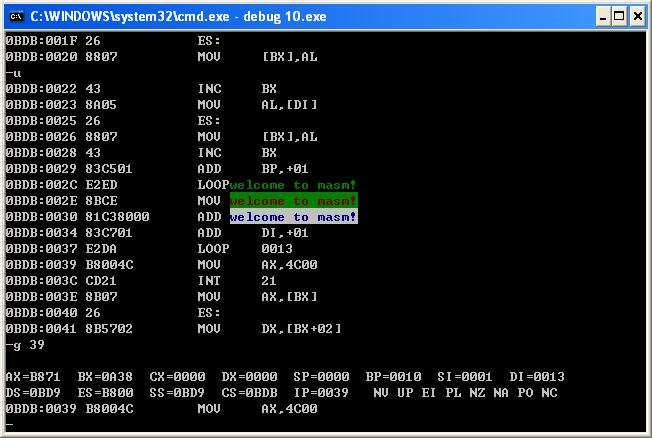Click the '-g 39' command line
Screen dimensions: 652x438
(x=25, y=345)
